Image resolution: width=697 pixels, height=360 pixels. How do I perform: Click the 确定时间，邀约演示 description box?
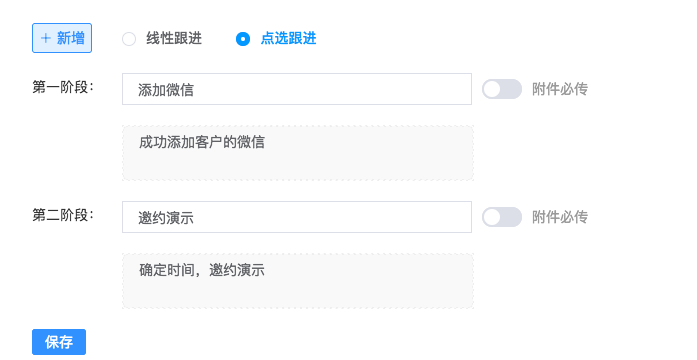click(x=298, y=281)
